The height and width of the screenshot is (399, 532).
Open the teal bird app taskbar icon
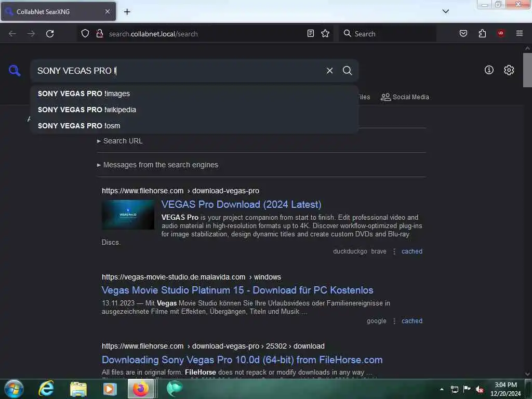(175, 389)
